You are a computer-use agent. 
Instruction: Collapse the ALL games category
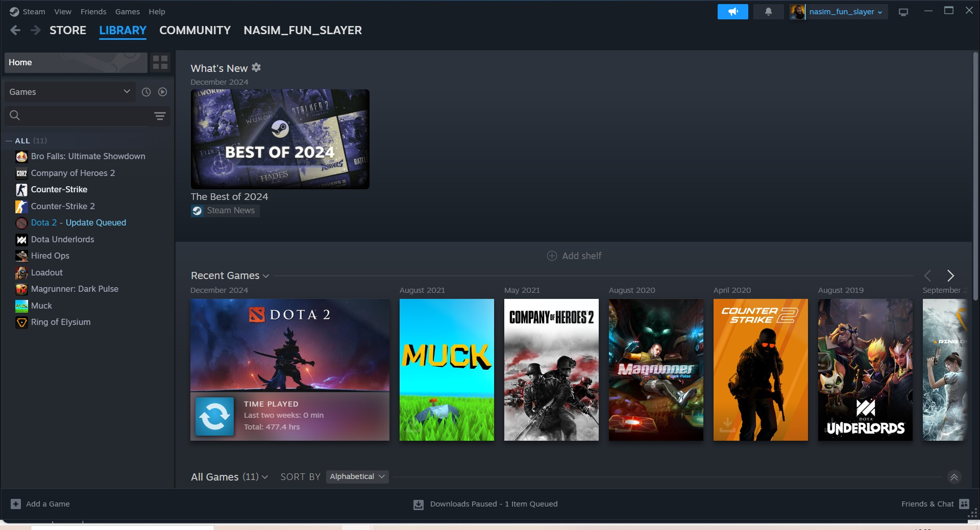9,141
